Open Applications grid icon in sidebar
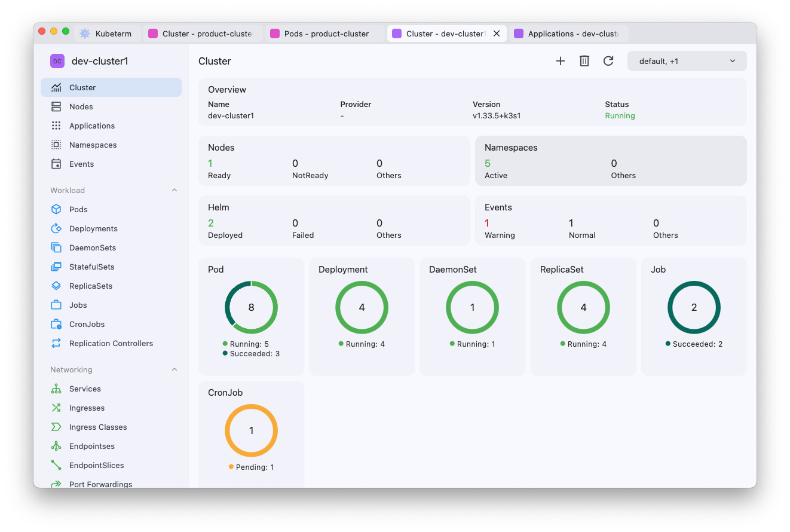790x532 pixels. point(56,126)
